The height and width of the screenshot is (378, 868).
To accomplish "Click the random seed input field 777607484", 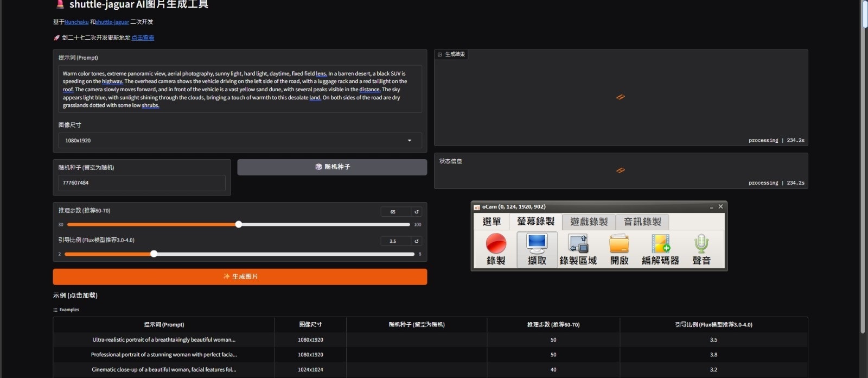I will [x=142, y=183].
